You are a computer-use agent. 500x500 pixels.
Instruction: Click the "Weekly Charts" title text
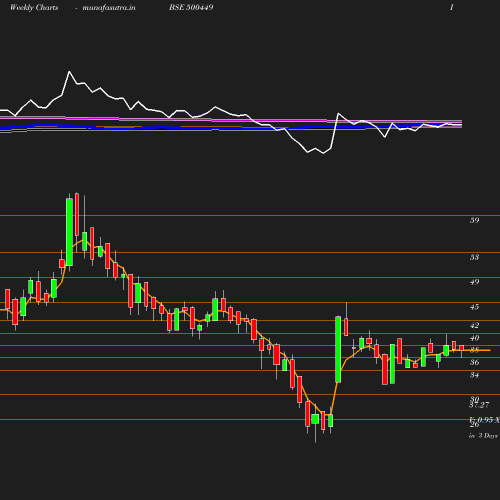(x=34, y=7)
